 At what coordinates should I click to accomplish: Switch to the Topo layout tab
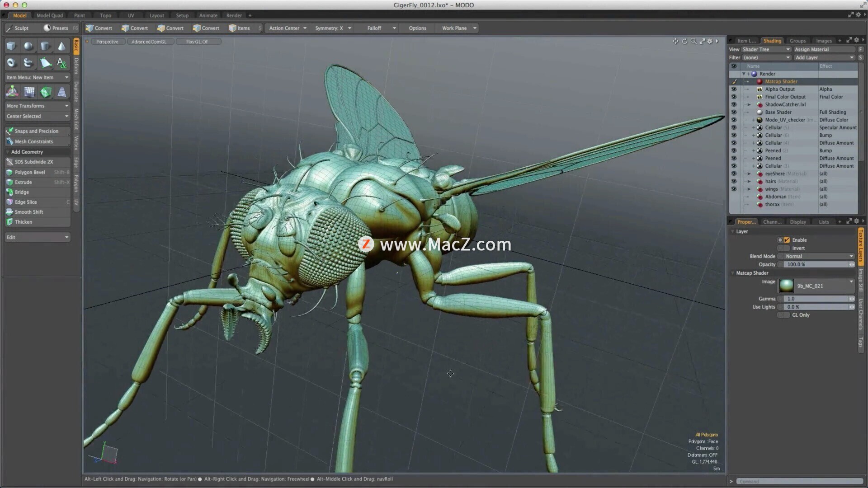click(105, 15)
